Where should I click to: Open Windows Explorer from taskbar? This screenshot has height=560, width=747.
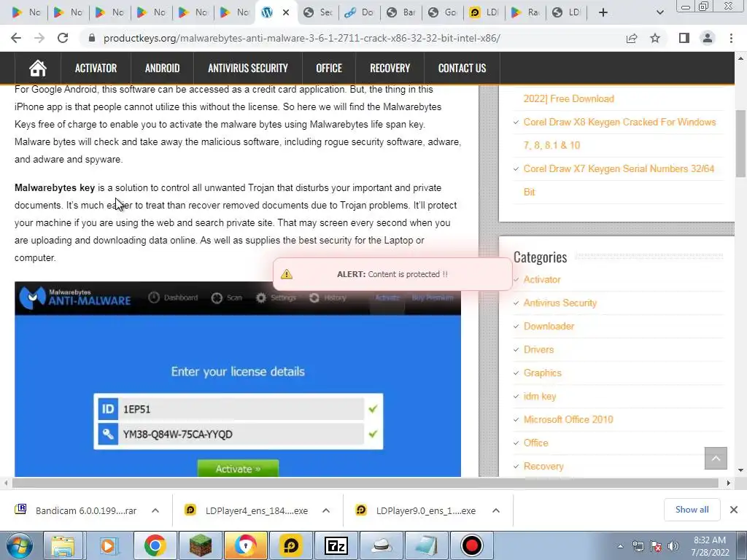click(x=63, y=545)
